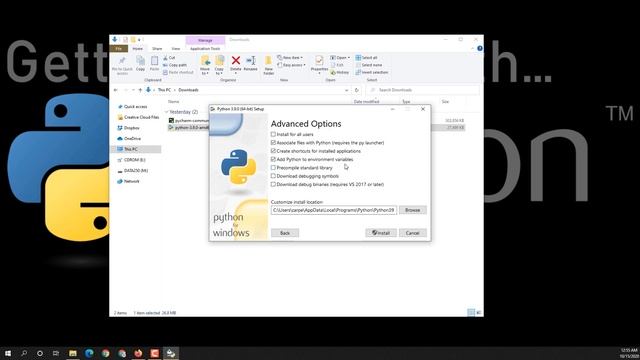Click the Browse button in Python Setup
Image resolution: width=640 pixels, height=360 pixels.
[x=412, y=210]
